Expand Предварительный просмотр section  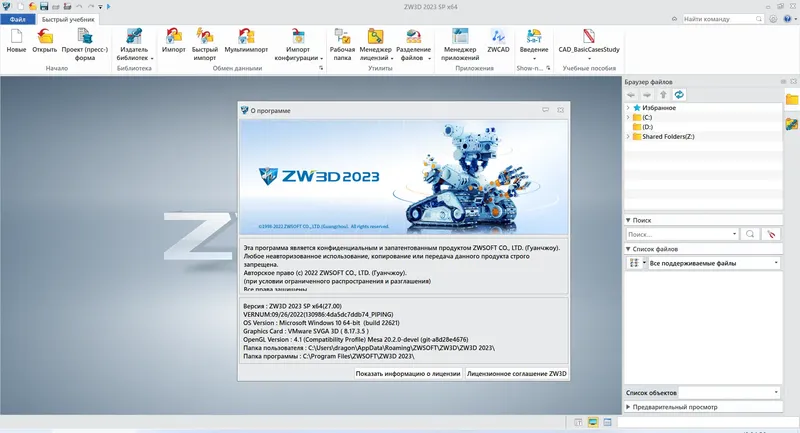(628, 407)
